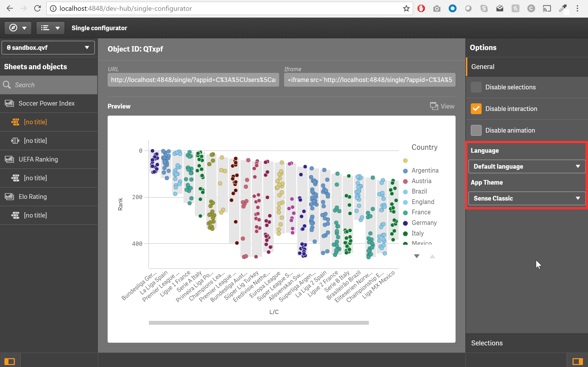Viewport: 588px width, 367px height.
Task: Click the View button in preview panel
Action: click(442, 106)
